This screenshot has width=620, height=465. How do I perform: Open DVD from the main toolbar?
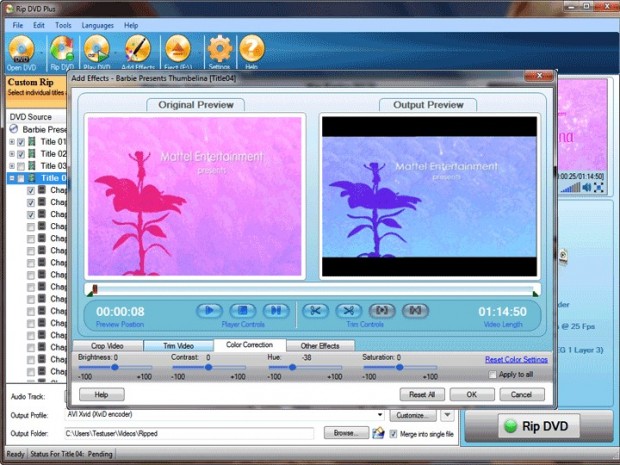[21, 51]
